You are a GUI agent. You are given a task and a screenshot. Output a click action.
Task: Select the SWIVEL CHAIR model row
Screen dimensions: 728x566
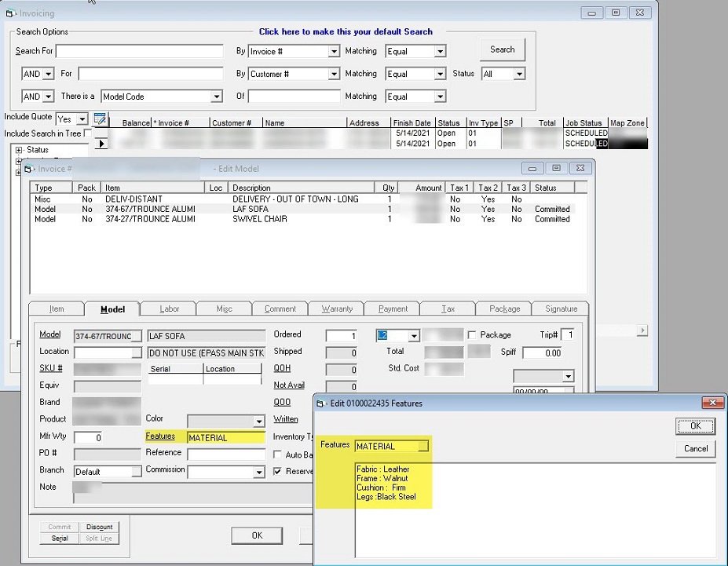pyautogui.click(x=302, y=219)
